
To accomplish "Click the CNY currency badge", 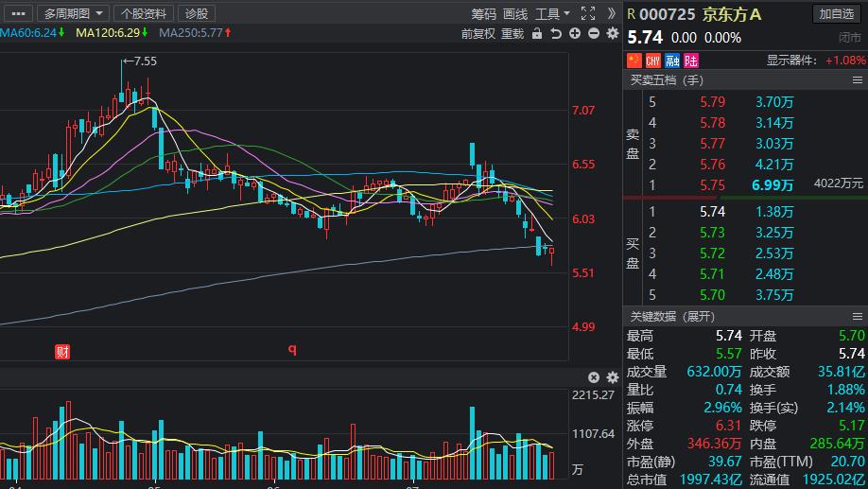I will [x=653, y=60].
